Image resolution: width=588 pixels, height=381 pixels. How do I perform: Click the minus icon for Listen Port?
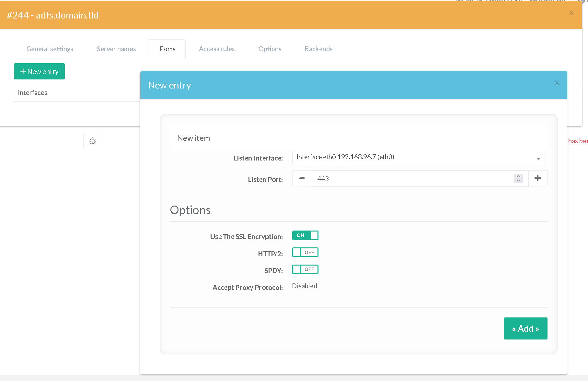point(302,178)
